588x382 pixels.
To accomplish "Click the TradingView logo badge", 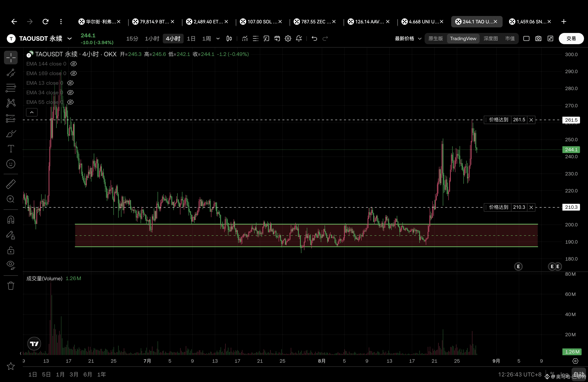I will click(x=34, y=344).
